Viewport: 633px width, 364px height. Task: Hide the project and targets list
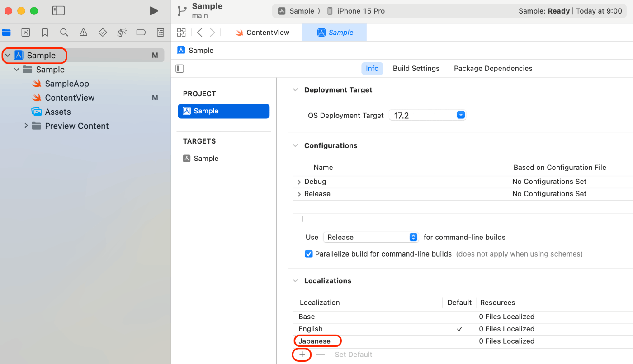point(180,69)
